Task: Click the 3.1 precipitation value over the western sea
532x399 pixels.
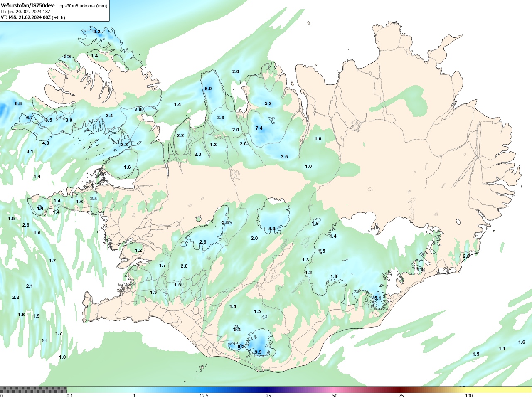Action: pos(30,151)
